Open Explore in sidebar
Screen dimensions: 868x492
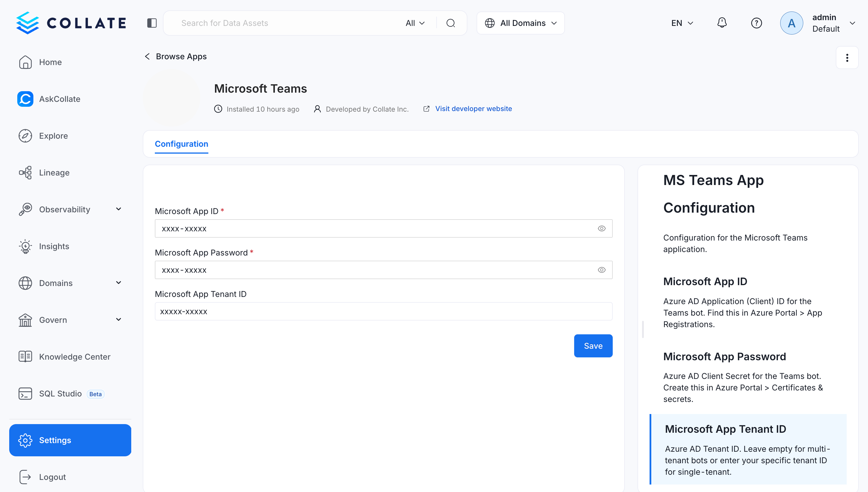point(70,136)
